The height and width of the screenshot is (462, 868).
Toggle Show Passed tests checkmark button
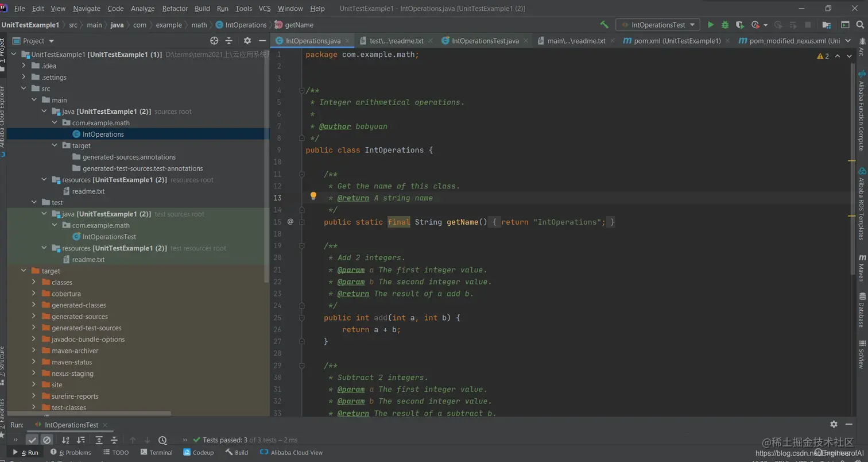point(32,440)
